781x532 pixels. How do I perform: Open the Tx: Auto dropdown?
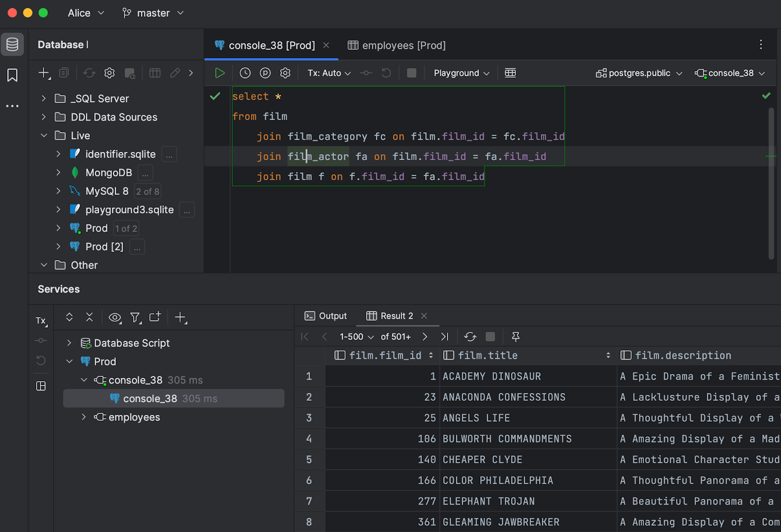click(329, 72)
